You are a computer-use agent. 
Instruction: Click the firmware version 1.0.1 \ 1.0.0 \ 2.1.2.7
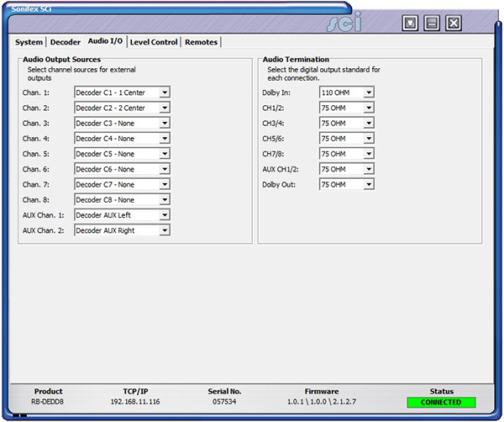point(322,402)
